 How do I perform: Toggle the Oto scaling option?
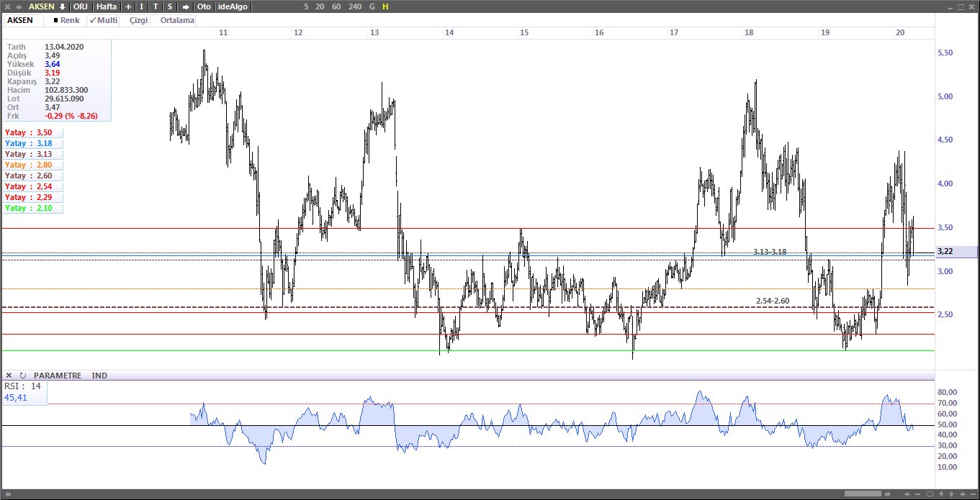coord(204,6)
